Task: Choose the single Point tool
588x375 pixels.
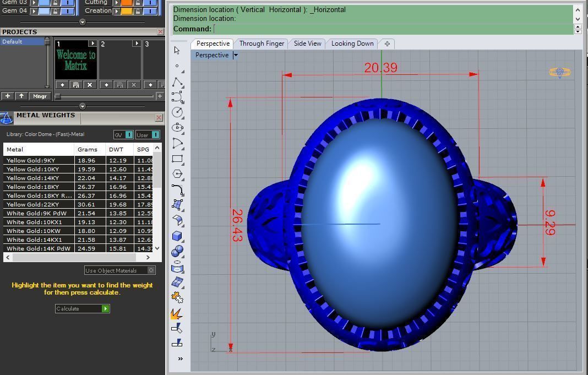Action: tap(177, 66)
